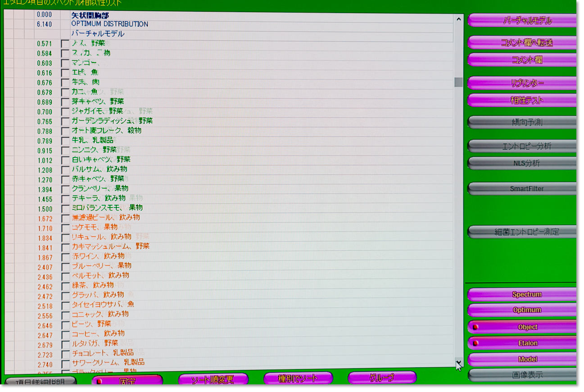584x392 pixels.
Task: Click the list scrollbar thumb
Action: tap(458, 82)
